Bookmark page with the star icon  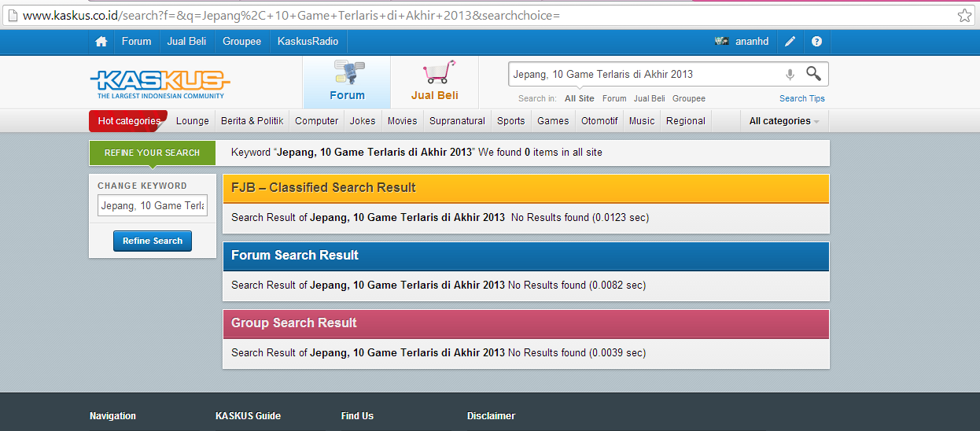(963, 16)
